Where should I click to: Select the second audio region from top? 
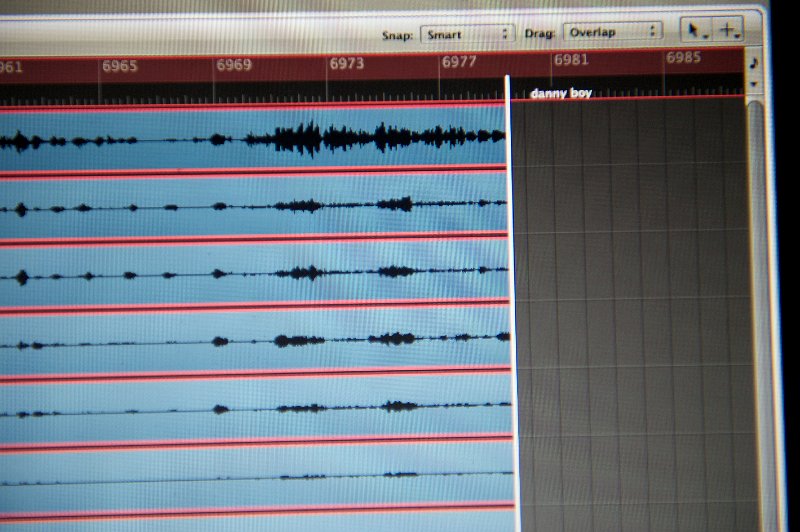[254, 207]
